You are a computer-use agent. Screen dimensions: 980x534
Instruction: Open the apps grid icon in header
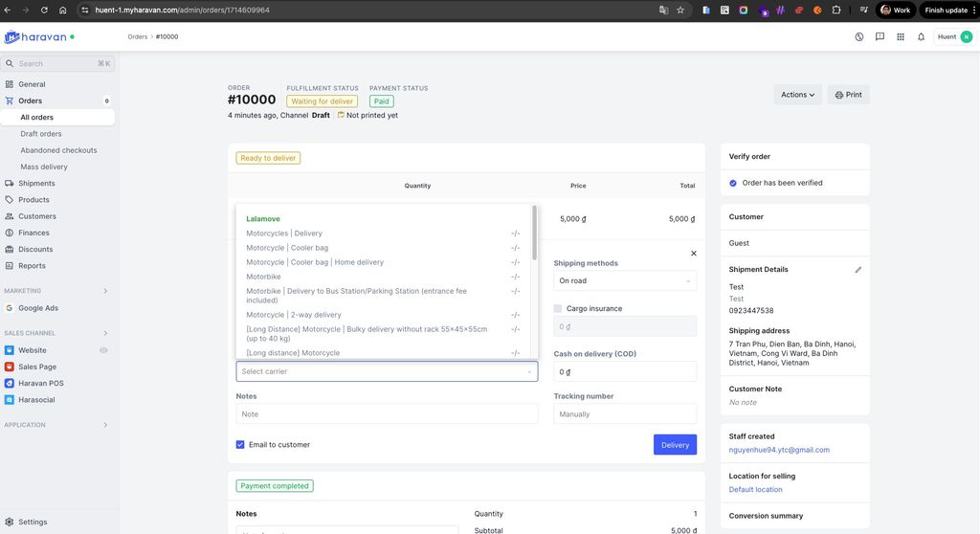(x=901, y=37)
